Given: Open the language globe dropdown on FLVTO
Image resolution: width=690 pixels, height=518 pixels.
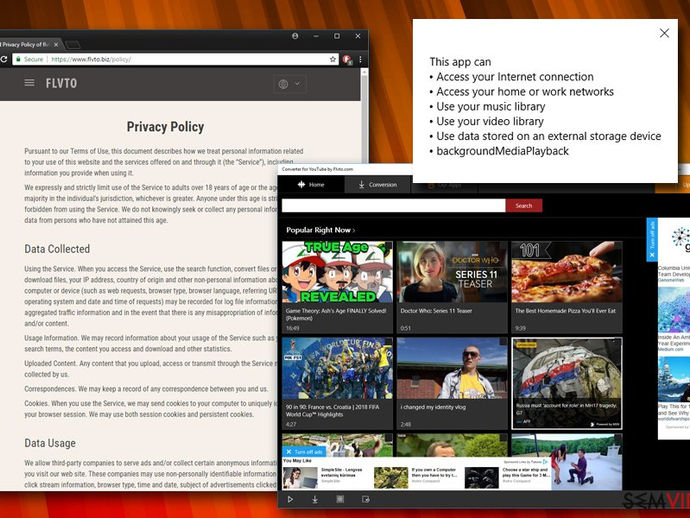Looking at the screenshot, I should 289,84.
